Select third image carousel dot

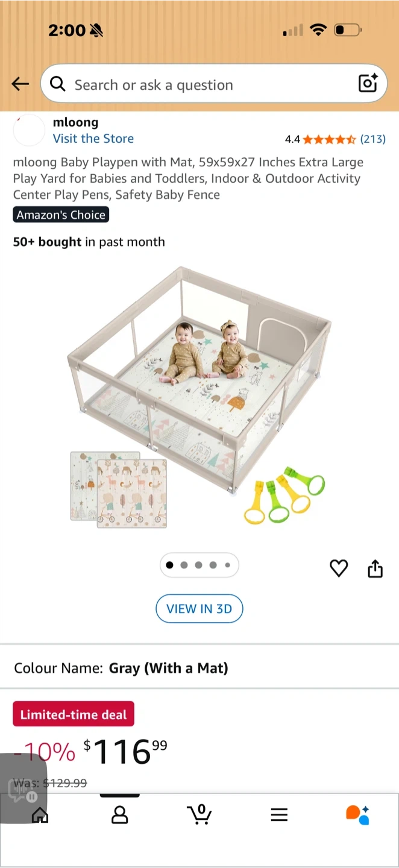click(198, 565)
